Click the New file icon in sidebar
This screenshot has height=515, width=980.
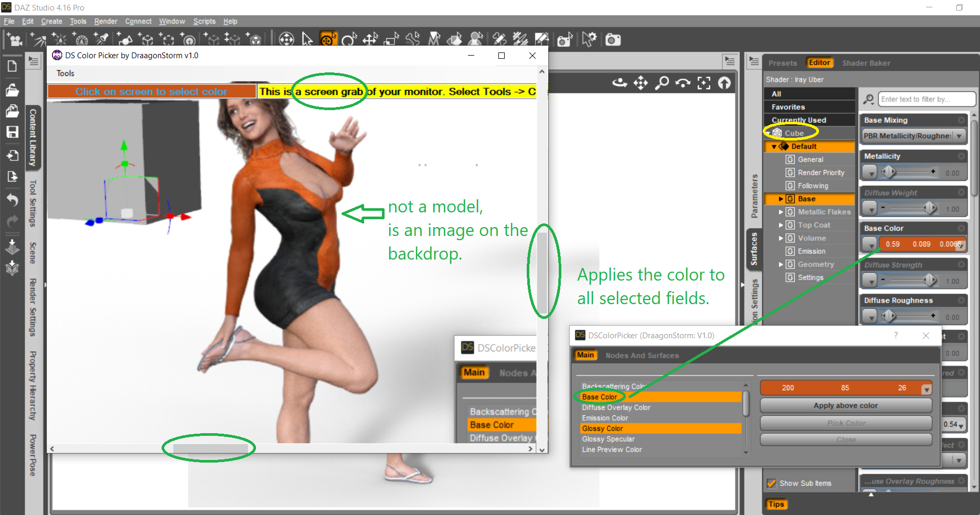pyautogui.click(x=12, y=66)
